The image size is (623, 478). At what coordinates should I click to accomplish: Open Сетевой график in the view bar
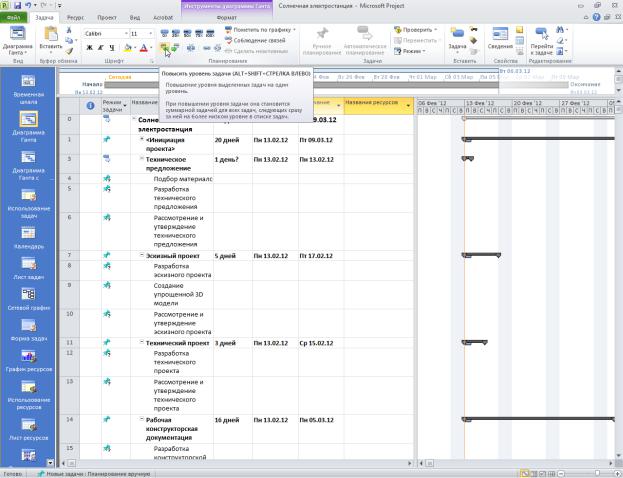[x=29, y=299]
